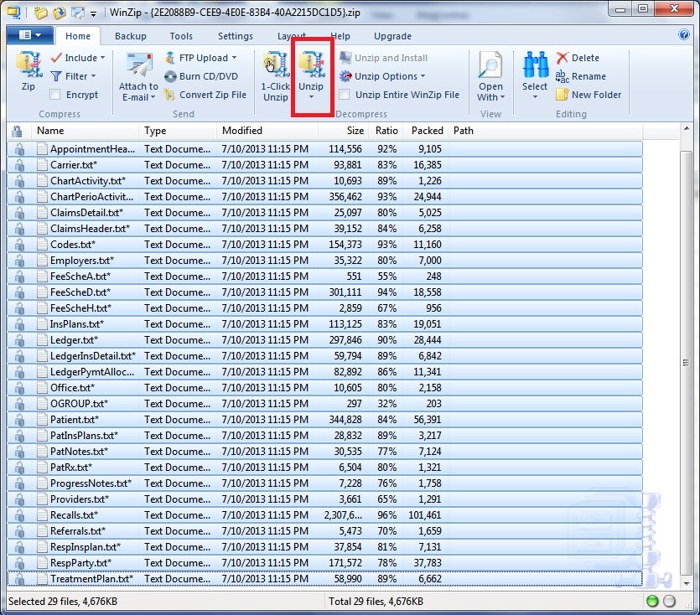Click the Filter funnel icon

pyautogui.click(x=56, y=76)
